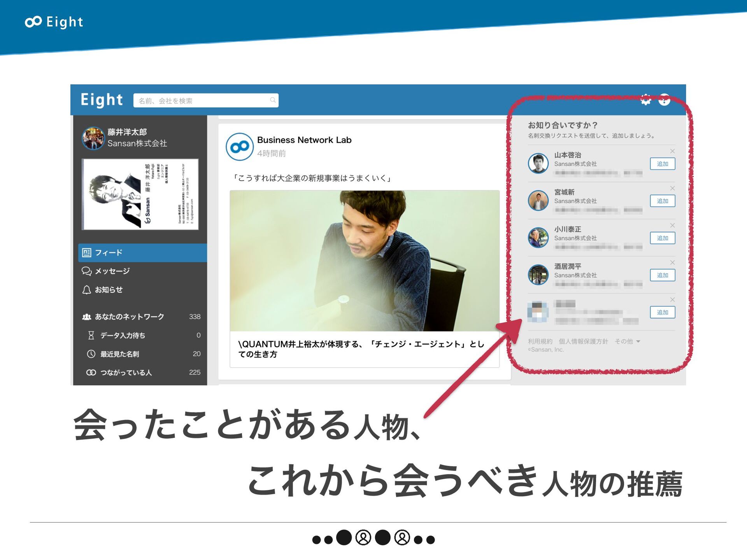The width and height of the screenshot is (747, 560).
Task: Click the 338 network count
Action: (195, 317)
